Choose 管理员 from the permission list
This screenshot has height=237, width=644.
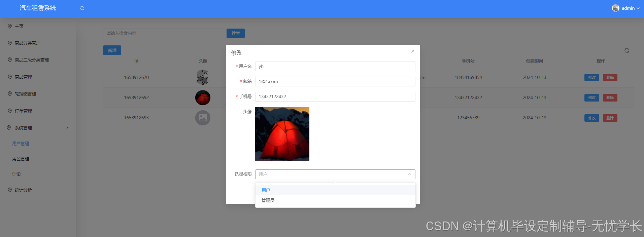tap(335, 200)
